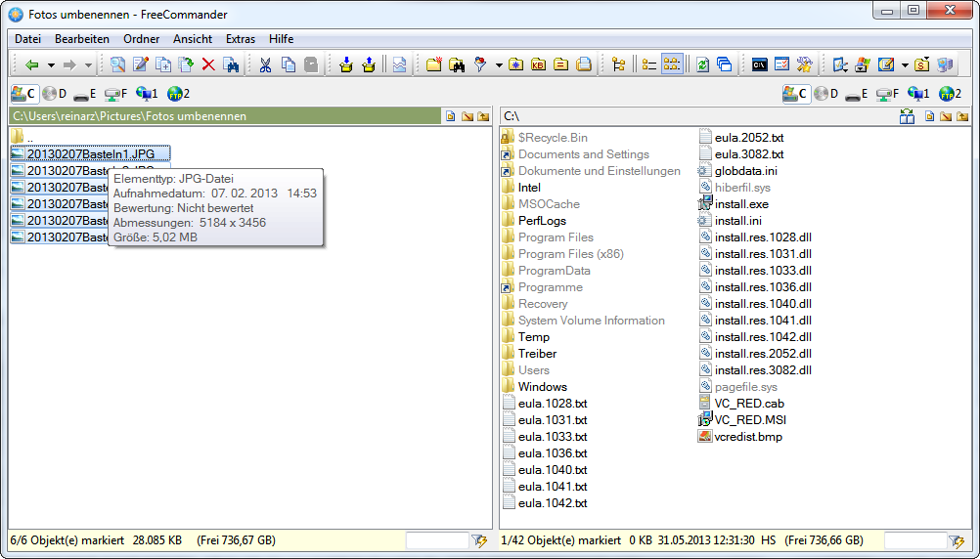The height and width of the screenshot is (559, 980).
Task: Select the Windows folder in right panel
Action: (x=542, y=387)
